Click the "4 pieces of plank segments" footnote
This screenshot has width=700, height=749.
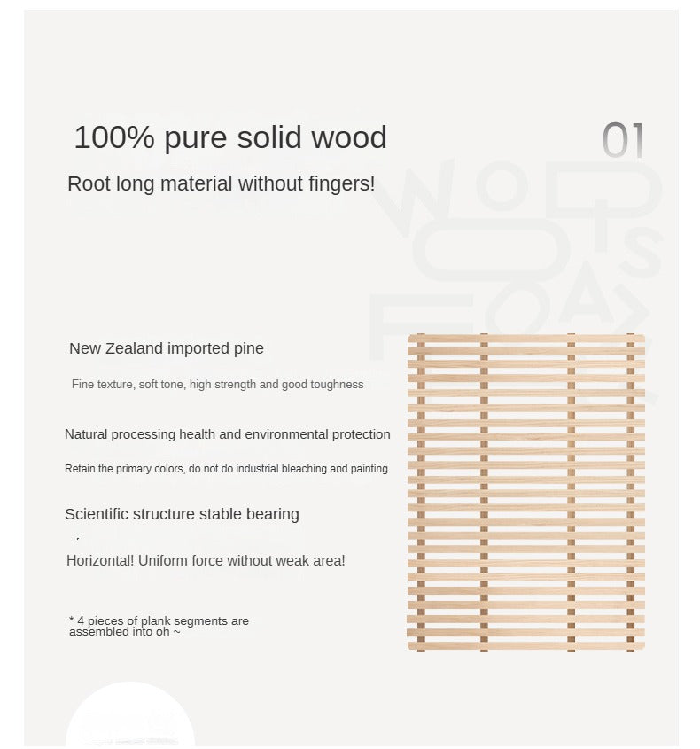tap(159, 626)
